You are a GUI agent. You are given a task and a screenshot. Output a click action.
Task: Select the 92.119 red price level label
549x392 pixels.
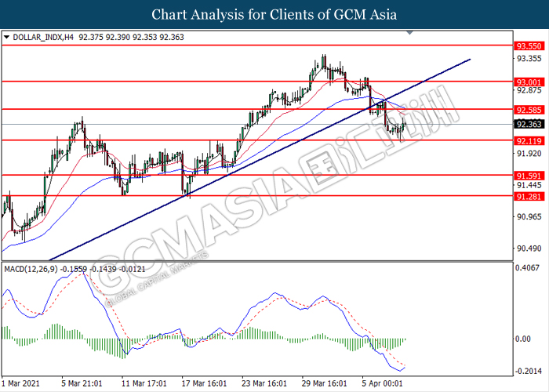529,141
